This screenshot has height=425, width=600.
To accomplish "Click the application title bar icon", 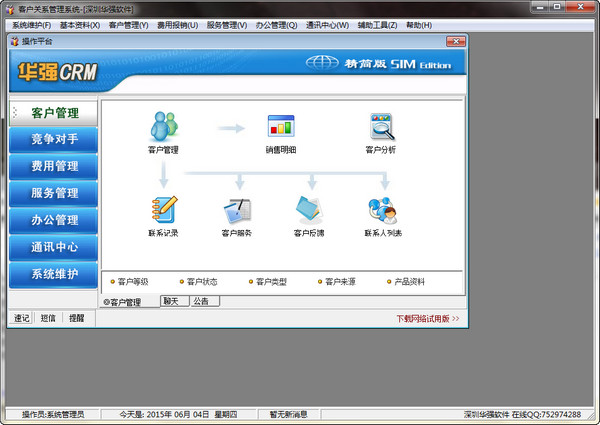I will tap(10, 9).
